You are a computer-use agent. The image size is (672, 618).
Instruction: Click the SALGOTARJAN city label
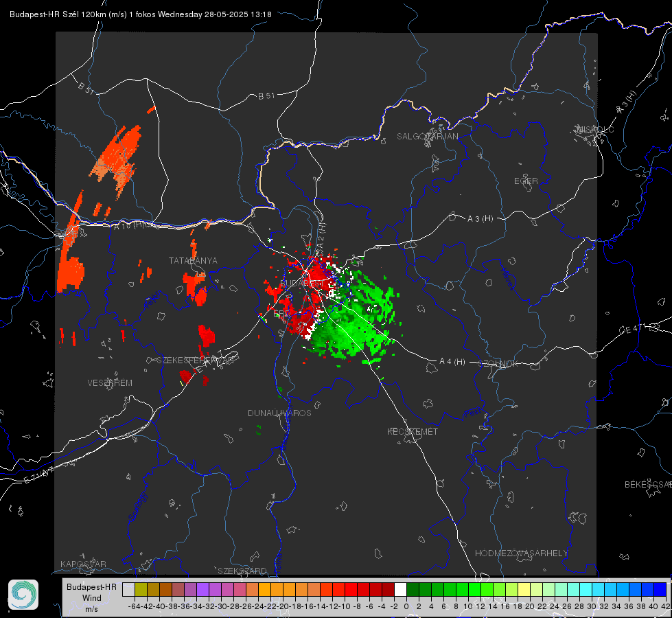427,137
